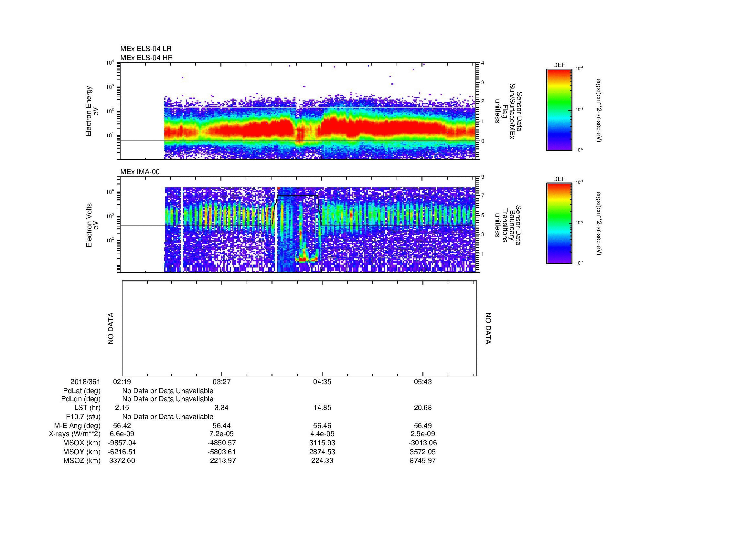Click inside the ELS electron spectrogram panel
The width and height of the screenshot is (756, 534).
coord(299,111)
